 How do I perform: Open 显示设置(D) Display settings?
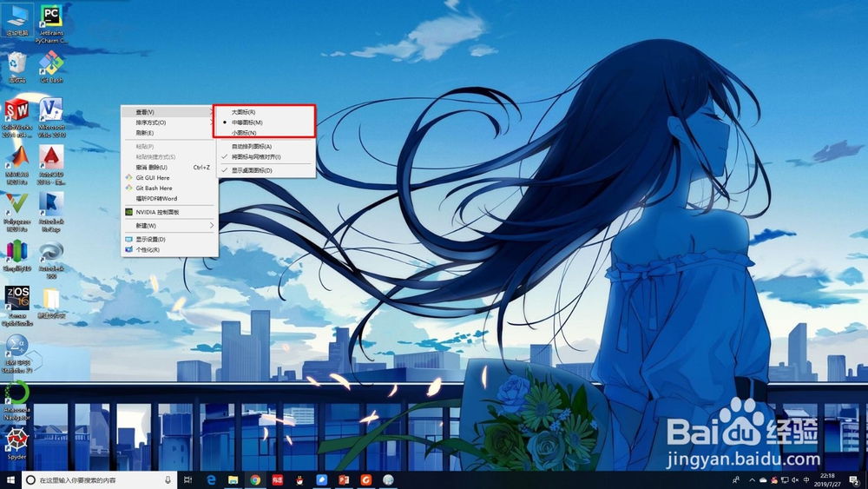[169, 239]
